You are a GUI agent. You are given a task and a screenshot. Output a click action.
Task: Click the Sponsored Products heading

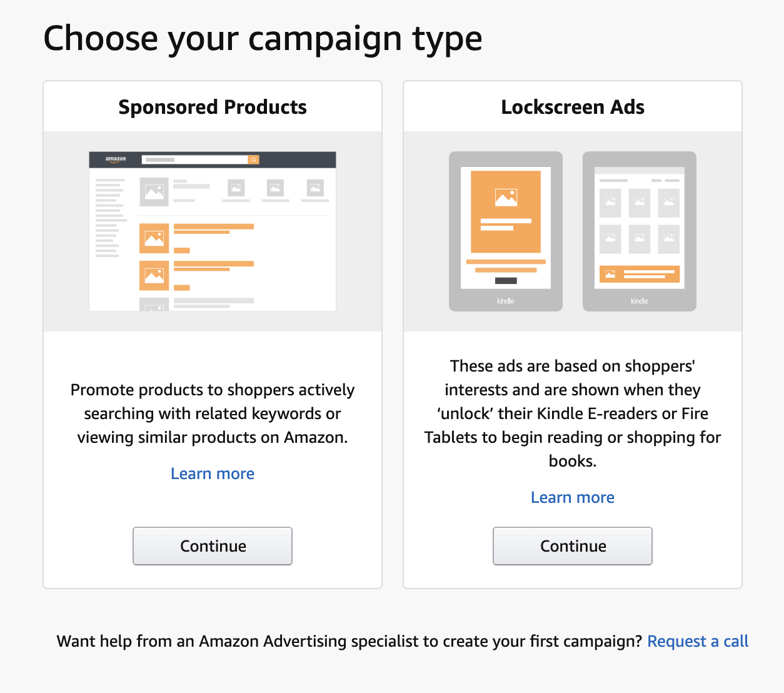click(213, 107)
